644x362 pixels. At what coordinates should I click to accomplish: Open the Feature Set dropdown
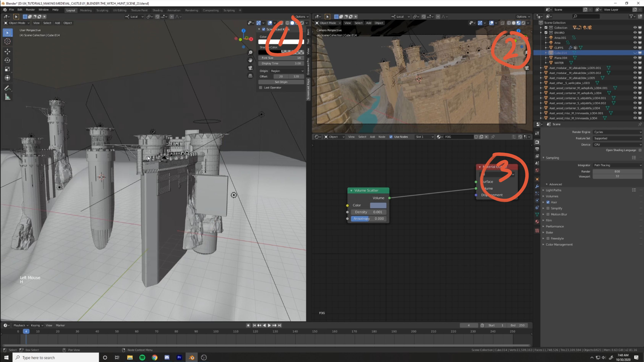[x=617, y=138]
